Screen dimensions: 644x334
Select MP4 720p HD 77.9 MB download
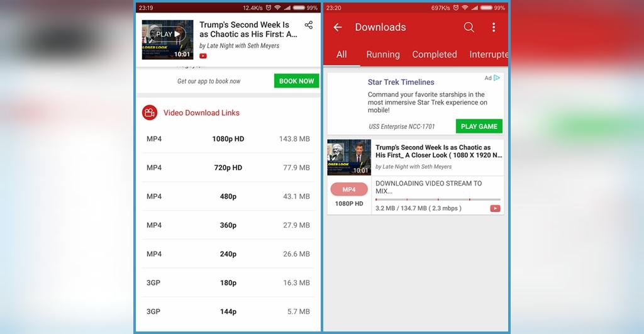pyautogui.click(x=228, y=167)
